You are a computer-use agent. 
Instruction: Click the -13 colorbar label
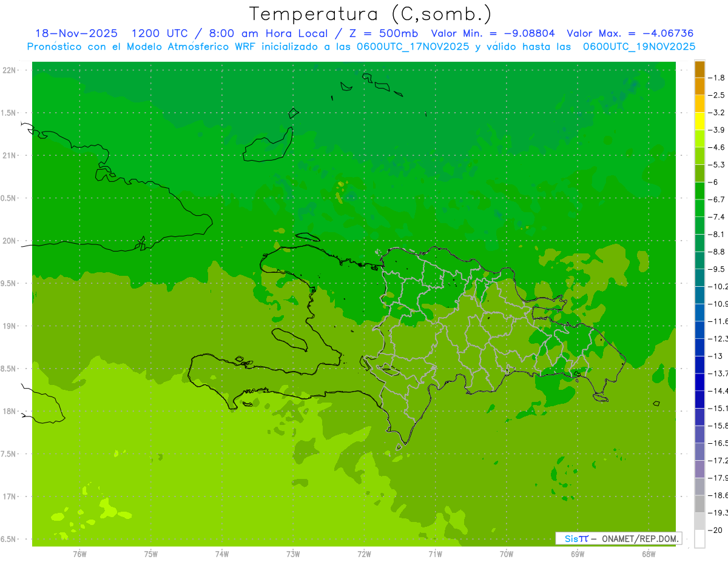(716, 356)
